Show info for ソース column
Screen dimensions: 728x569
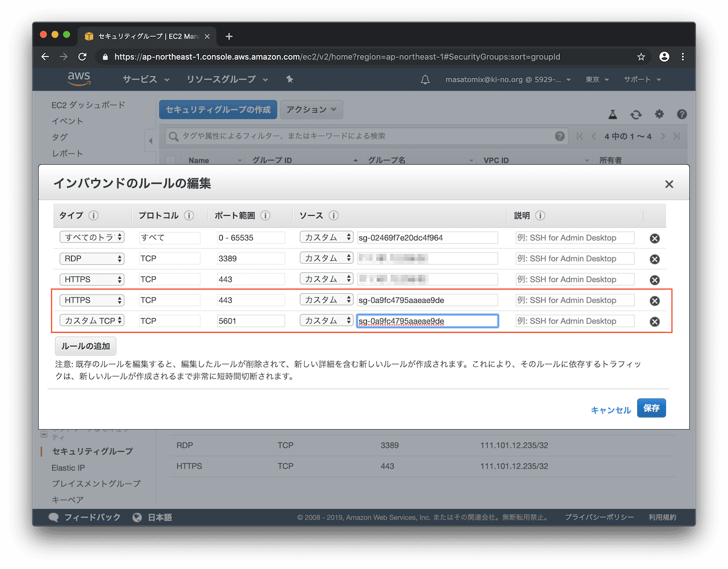point(333,215)
